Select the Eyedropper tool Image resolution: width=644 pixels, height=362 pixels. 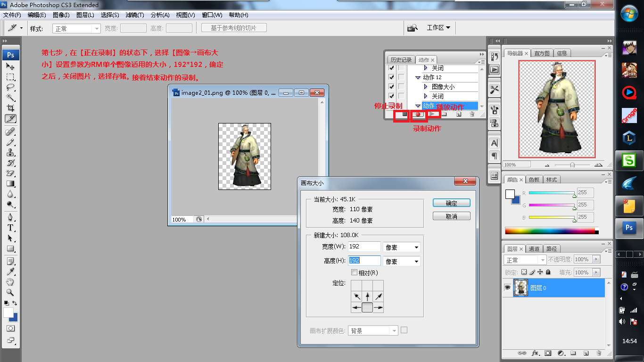tap(10, 271)
